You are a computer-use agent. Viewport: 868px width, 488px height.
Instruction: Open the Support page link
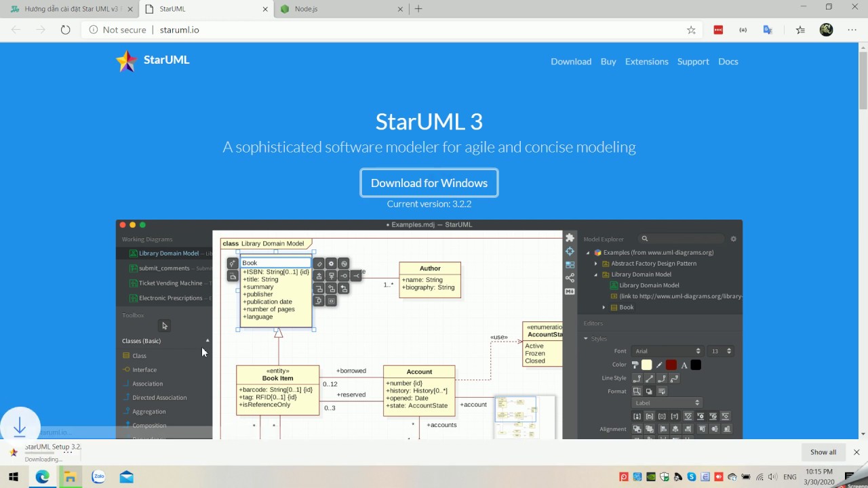pyautogui.click(x=693, y=62)
